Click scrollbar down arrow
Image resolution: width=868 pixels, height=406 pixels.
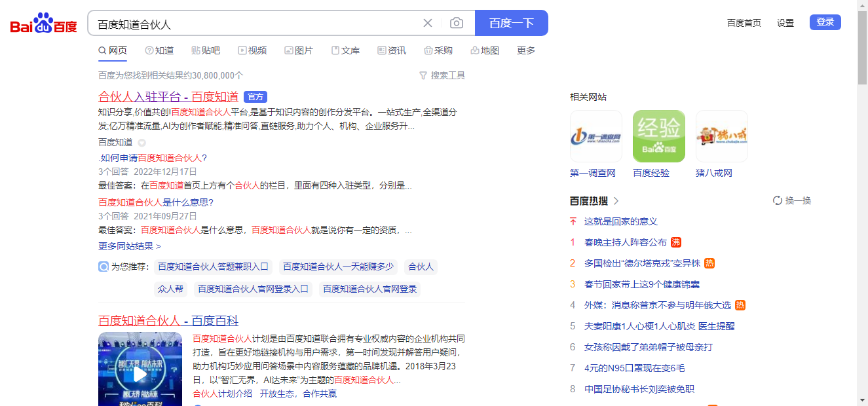862,399
